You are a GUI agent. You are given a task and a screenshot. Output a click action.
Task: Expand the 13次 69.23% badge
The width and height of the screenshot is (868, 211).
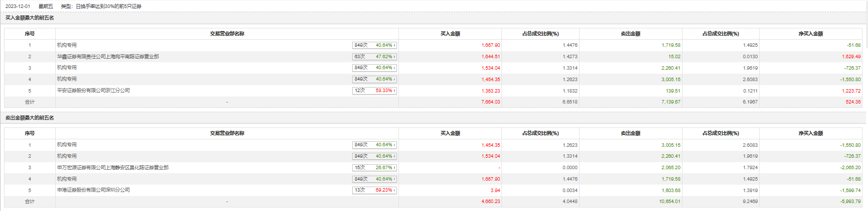[374, 190]
